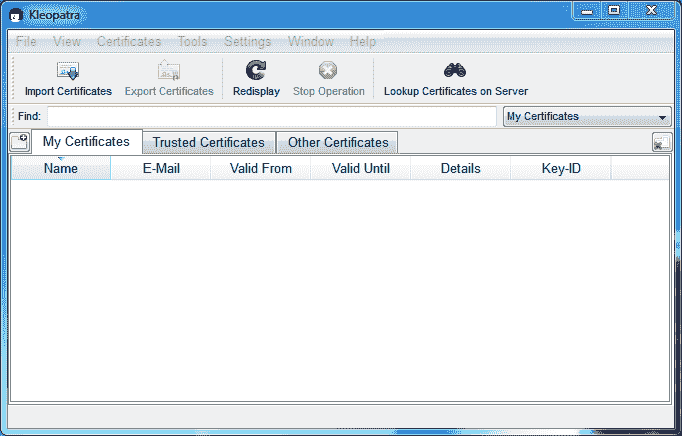Open the Tools menu

pyautogui.click(x=193, y=42)
